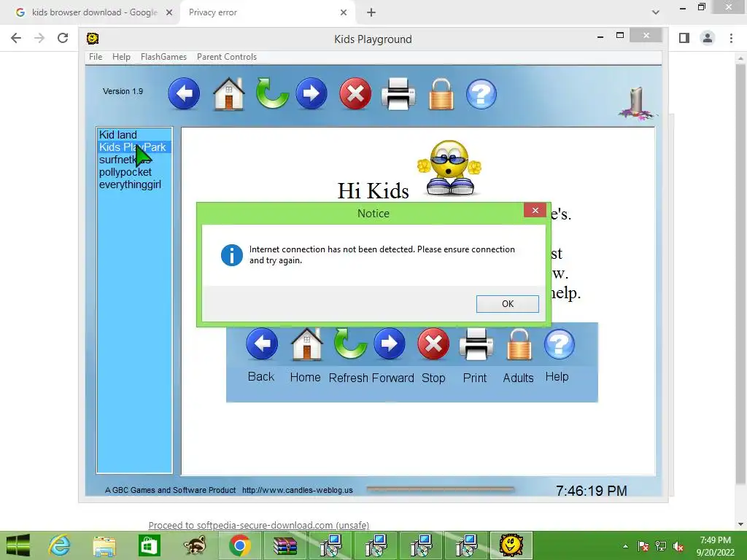Click the muted volume tray icon
The image size is (747, 560).
tap(678, 546)
